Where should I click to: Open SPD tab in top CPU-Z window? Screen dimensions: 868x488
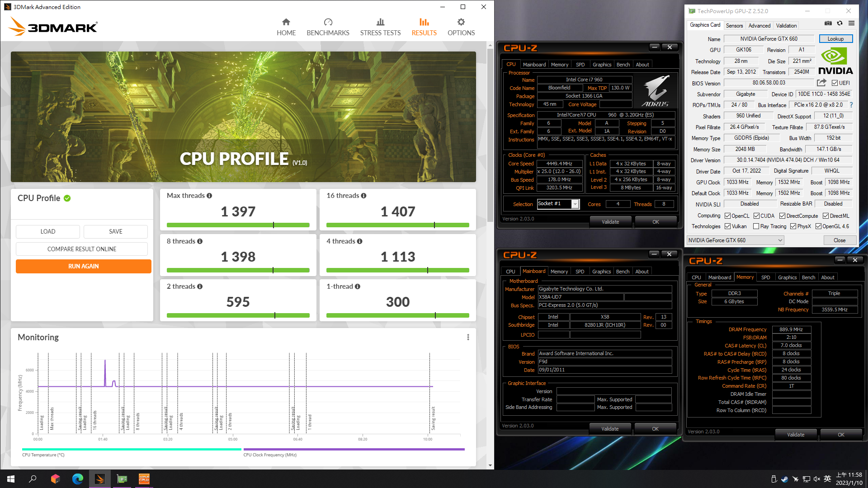pos(580,65)
